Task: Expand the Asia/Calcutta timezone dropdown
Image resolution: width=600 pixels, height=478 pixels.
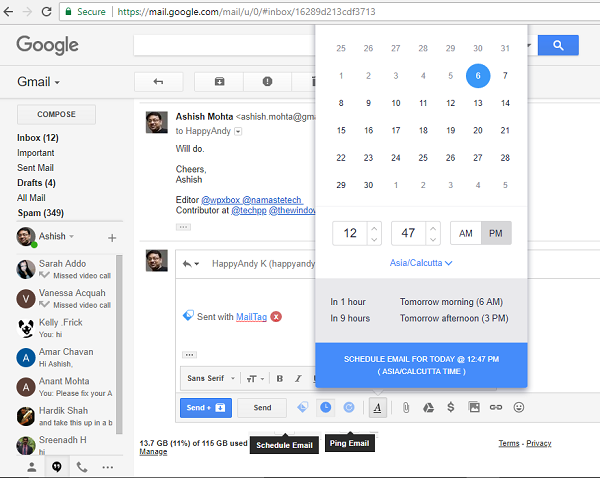Action: (x=421, y=263)
